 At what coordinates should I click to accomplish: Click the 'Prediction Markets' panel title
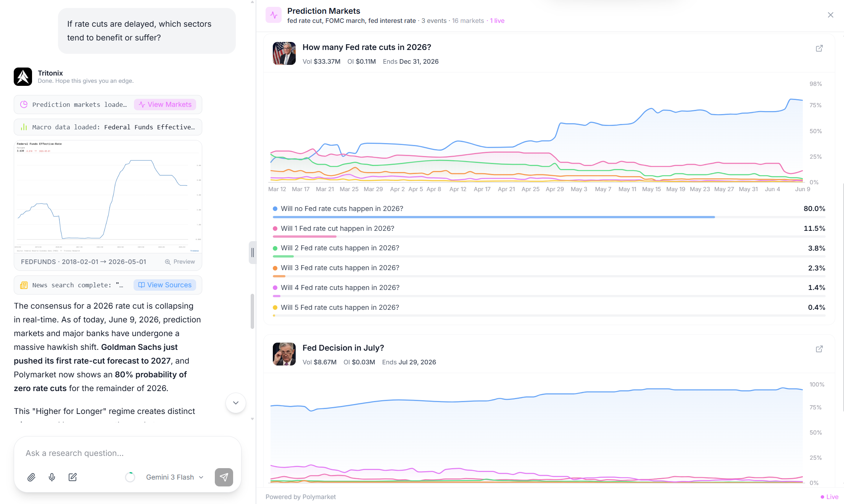click(324, 11)
